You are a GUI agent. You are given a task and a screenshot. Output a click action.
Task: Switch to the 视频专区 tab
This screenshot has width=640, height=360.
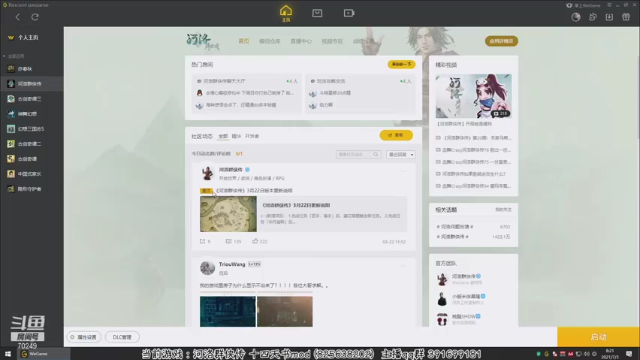[332, 41]
